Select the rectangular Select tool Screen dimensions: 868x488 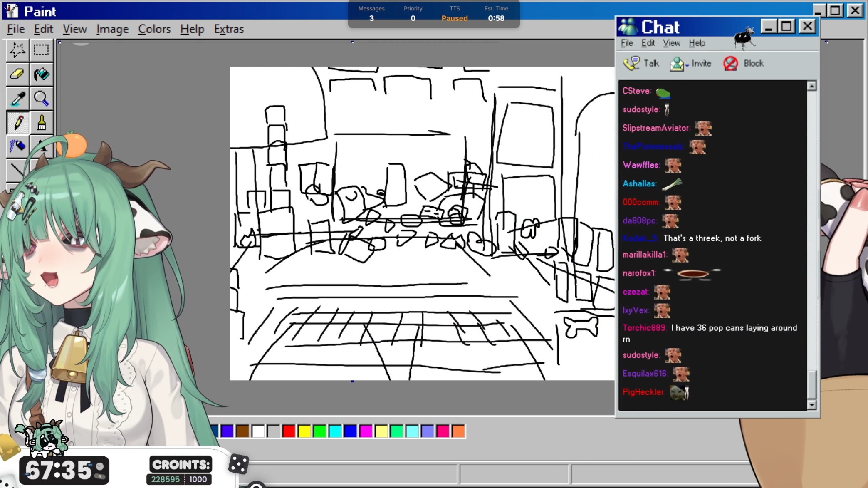tap(41, 50)
